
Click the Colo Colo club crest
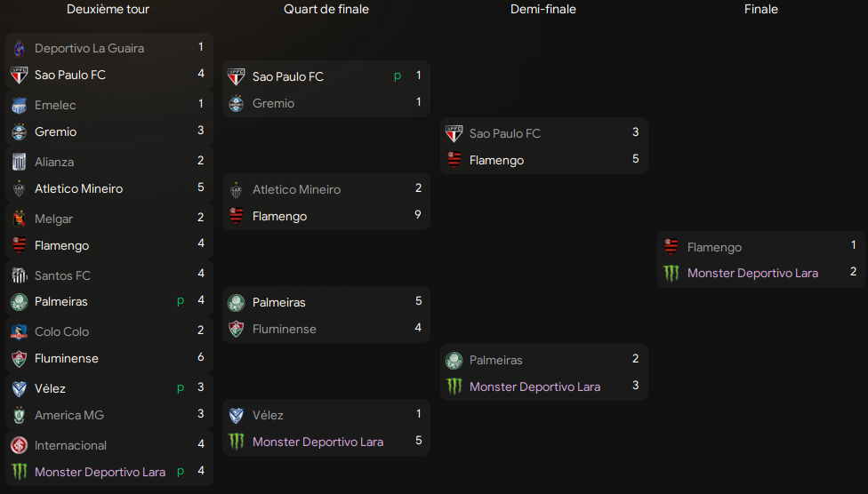point(19,331)
